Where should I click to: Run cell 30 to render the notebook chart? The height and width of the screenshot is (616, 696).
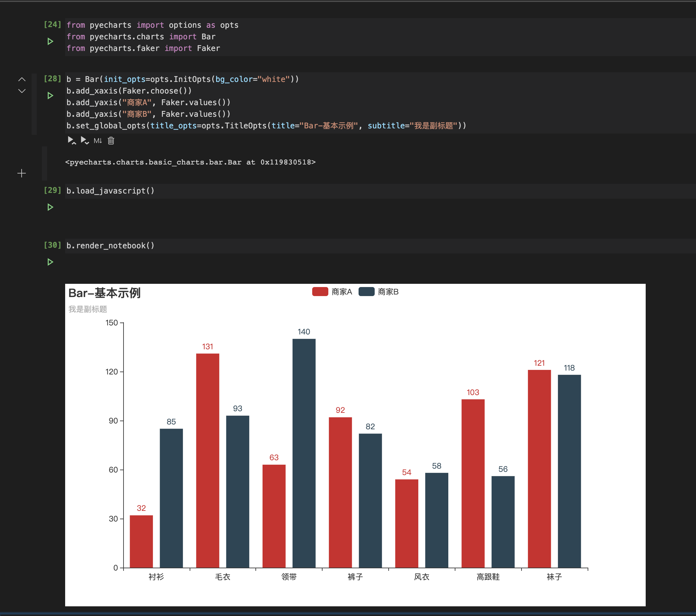tap(51, 262)
